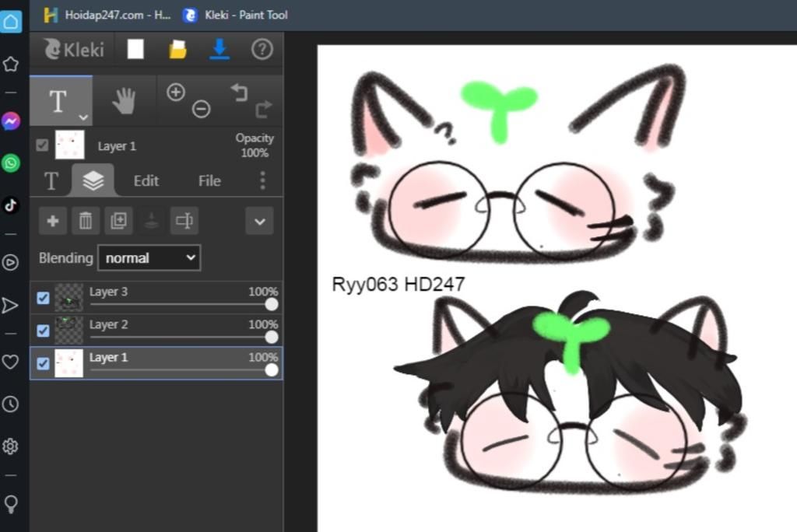Toggle visibility of Layer 1 in list

tap(44, 363)
